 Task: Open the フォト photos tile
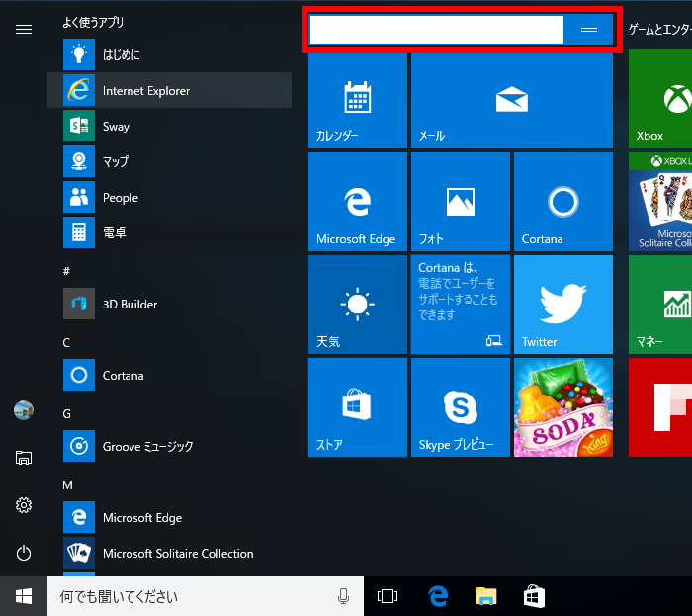(461, 202)
